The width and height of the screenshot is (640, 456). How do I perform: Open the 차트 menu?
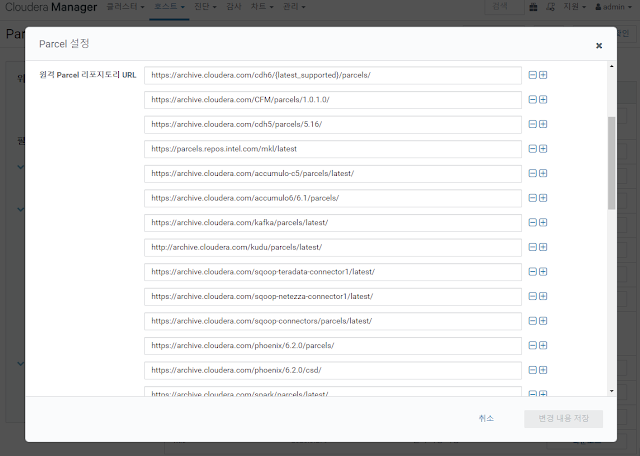(x=262, y=7)
